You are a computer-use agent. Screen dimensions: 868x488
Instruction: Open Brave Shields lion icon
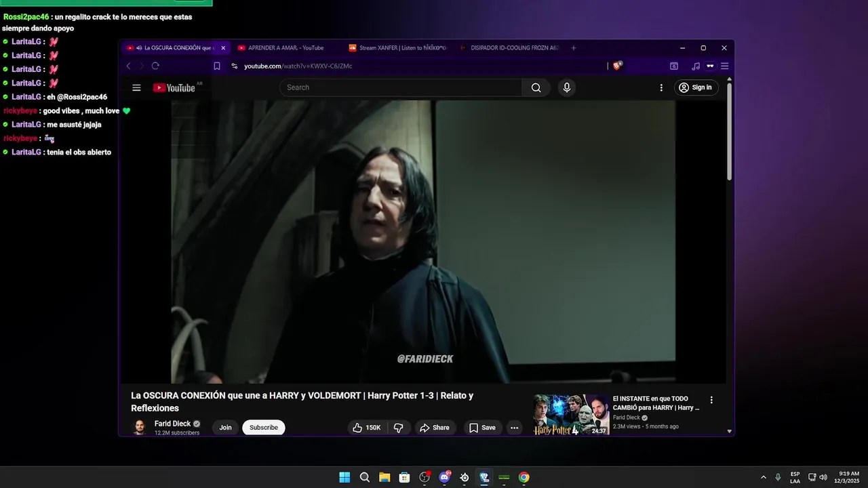click(x=617, y=66)
